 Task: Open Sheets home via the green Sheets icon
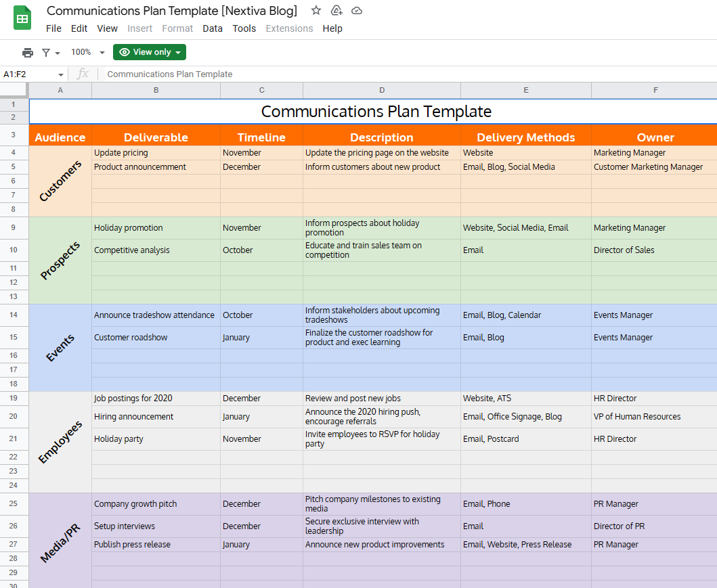[22, 18]
